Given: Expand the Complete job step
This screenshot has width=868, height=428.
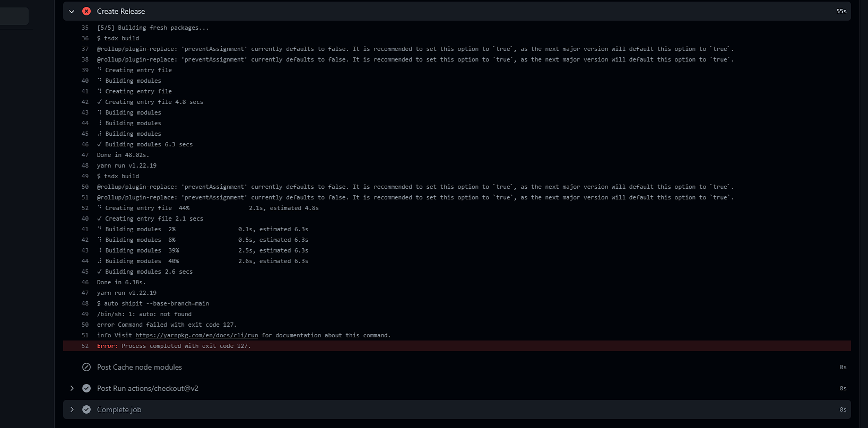Looking at the screenshot, I should pyautogui.click(x=72, y=409).
